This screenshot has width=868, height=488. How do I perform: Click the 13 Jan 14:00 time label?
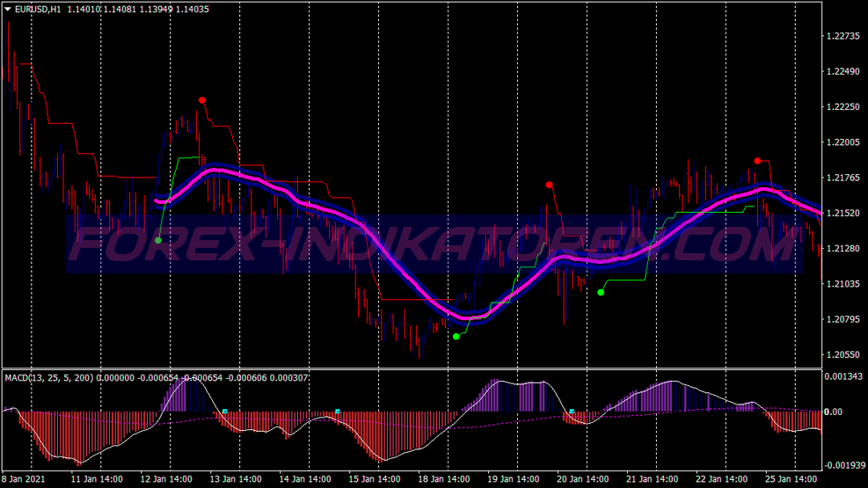(236, 479)
